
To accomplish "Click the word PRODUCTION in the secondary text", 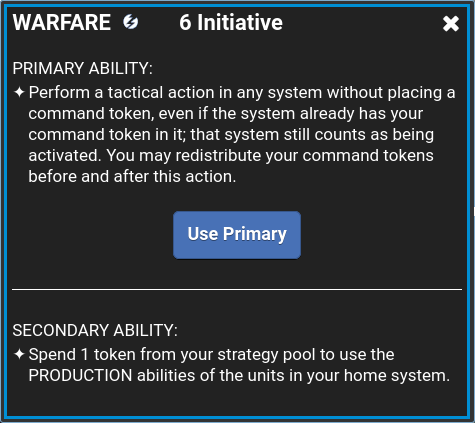I will (80, 375).
